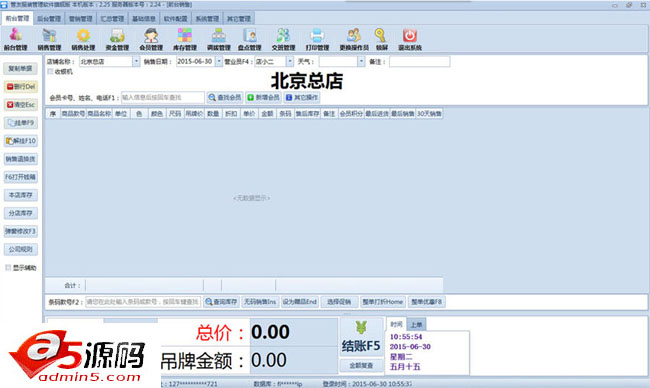Switch to the 基础信息 tab

coord(144,19)
